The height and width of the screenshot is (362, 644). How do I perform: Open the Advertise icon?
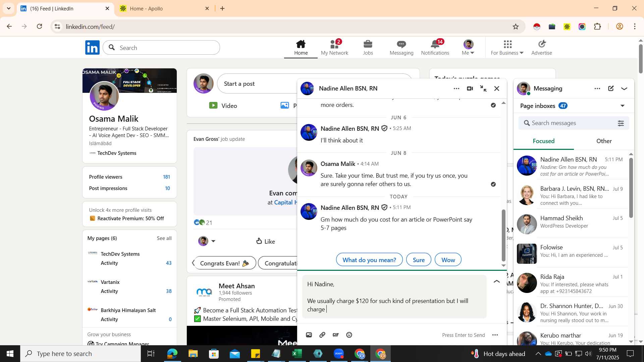542,48
